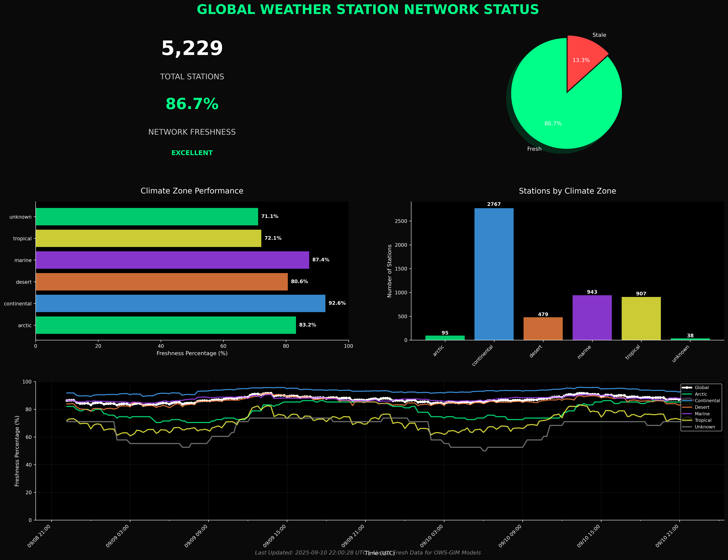Click the 09/09 15:00 time tick
The width and height of the screenshot is (728, 560).
coord(274,536)
